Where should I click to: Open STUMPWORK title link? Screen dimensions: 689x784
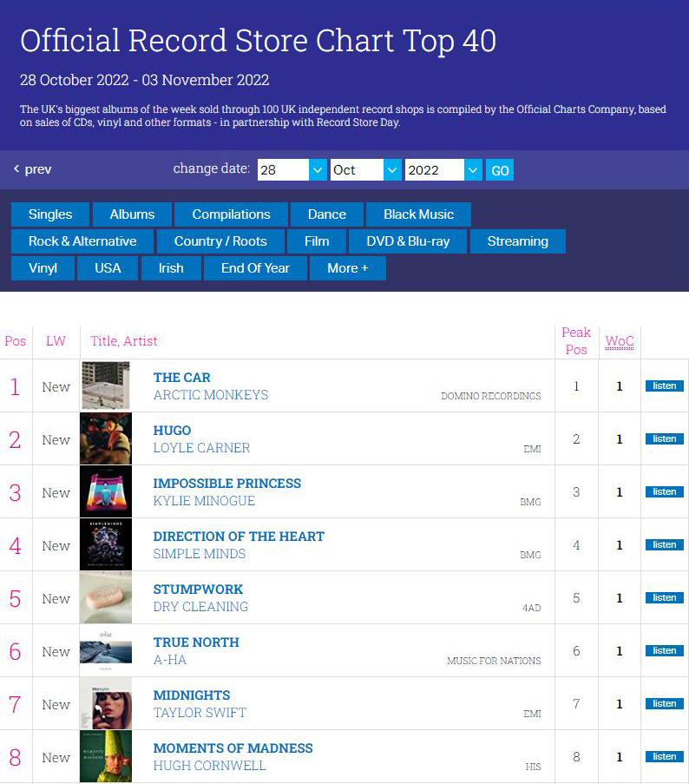[x=198, y=590]
